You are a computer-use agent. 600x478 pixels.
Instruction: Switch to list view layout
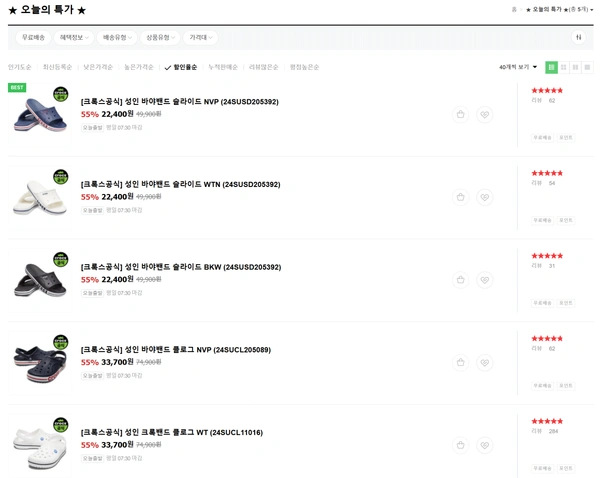tap(551, 67)
